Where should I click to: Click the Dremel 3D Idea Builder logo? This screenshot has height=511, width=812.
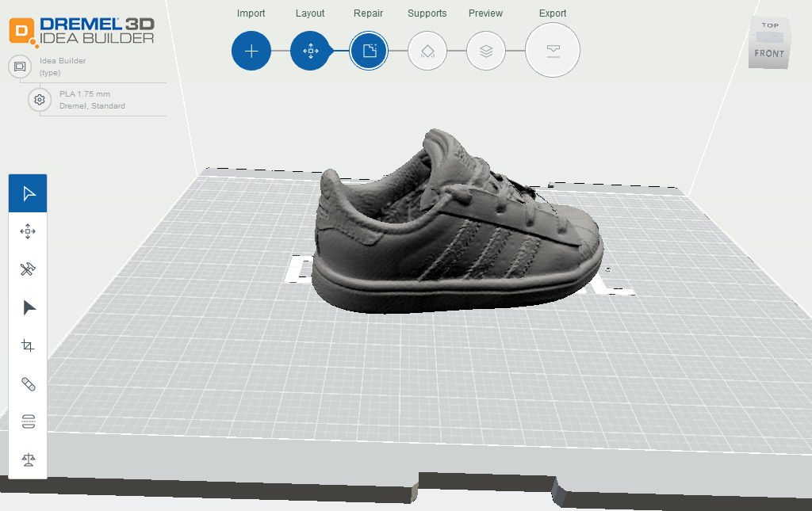82,32
